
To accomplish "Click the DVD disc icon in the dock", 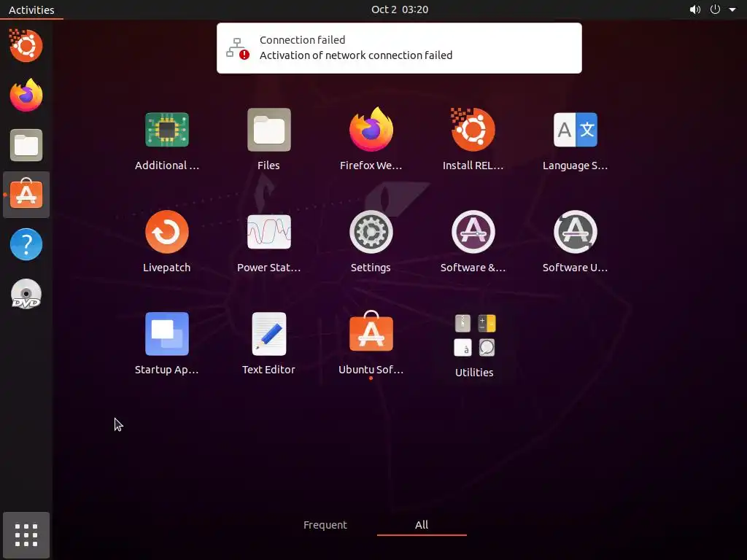I will [x=26, y=295].
